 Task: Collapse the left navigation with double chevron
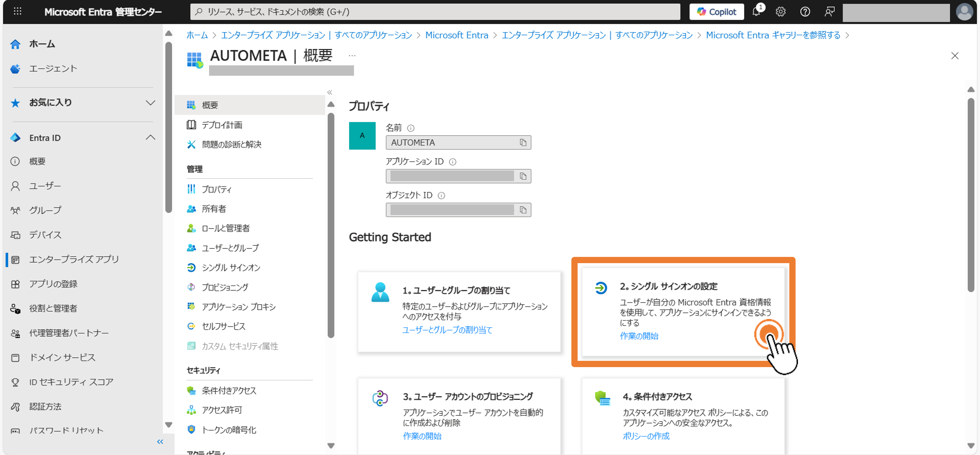160,442
